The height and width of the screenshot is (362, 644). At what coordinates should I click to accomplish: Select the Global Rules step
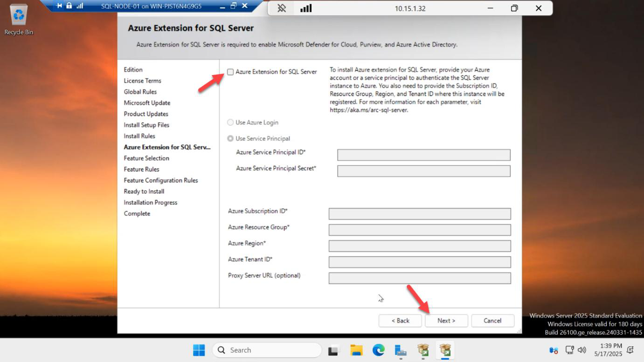tap(140, 92)
